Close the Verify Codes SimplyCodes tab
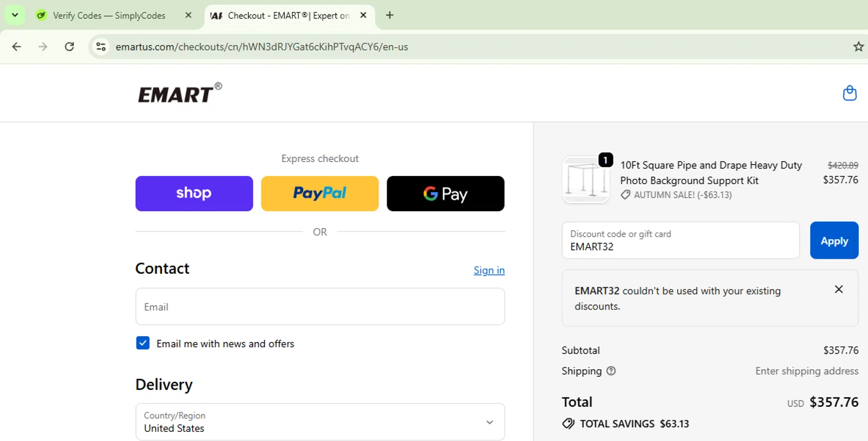868x441 pixels. [x=188, y=15]
